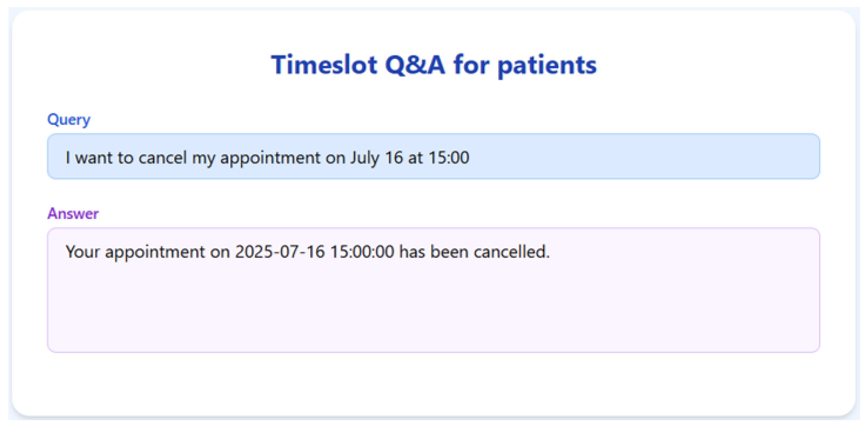Click the word "Timeslot" in the title
The width and height of the screenshot is (868, 429).
[x=324, y=65]
